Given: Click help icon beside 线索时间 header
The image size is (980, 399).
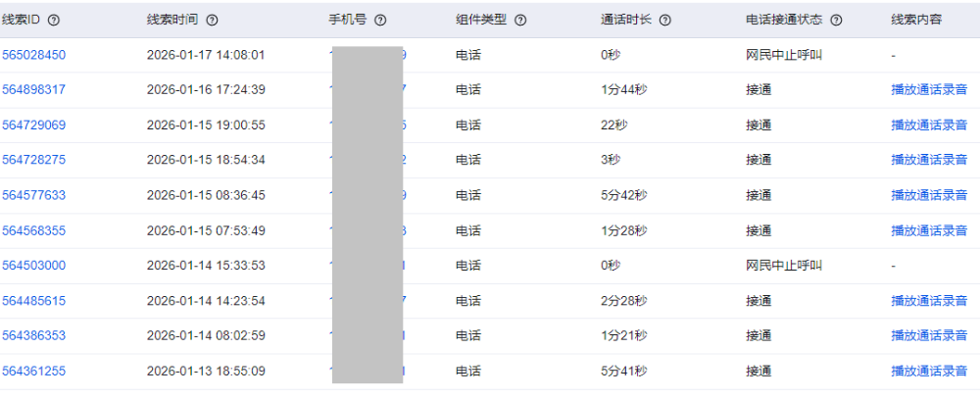Looking at the screenshot, I should coord(212,20).
